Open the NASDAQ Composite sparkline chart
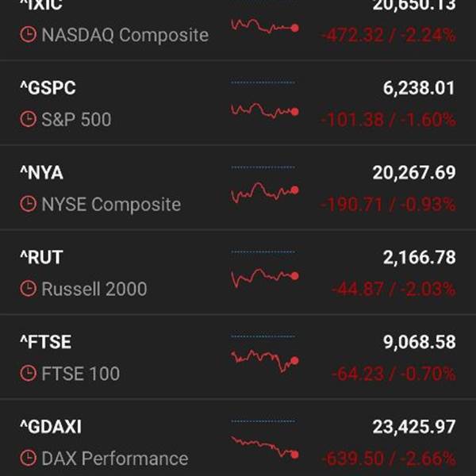Viewport: 476px width, 476px height. click(x=265, y=26)
